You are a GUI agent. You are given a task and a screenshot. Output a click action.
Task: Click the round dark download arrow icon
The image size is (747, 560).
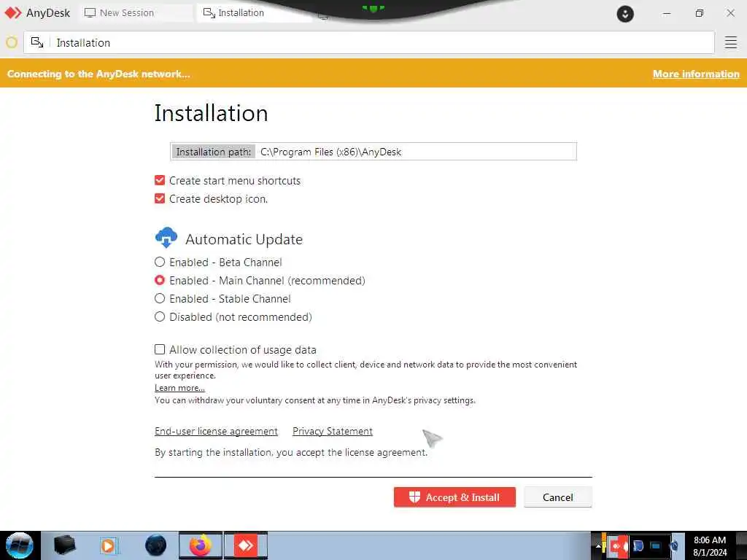(x=625, y=14)
